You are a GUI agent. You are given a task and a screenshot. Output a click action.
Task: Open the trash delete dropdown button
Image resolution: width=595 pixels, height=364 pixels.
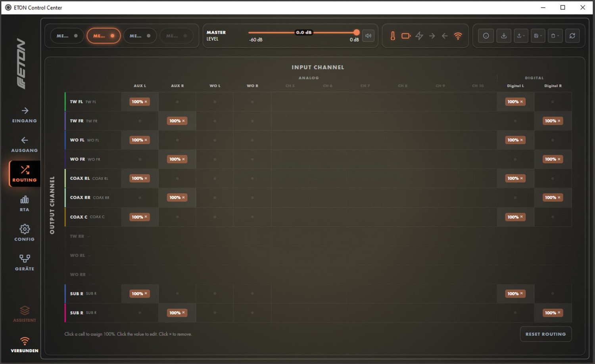(555, 36)
